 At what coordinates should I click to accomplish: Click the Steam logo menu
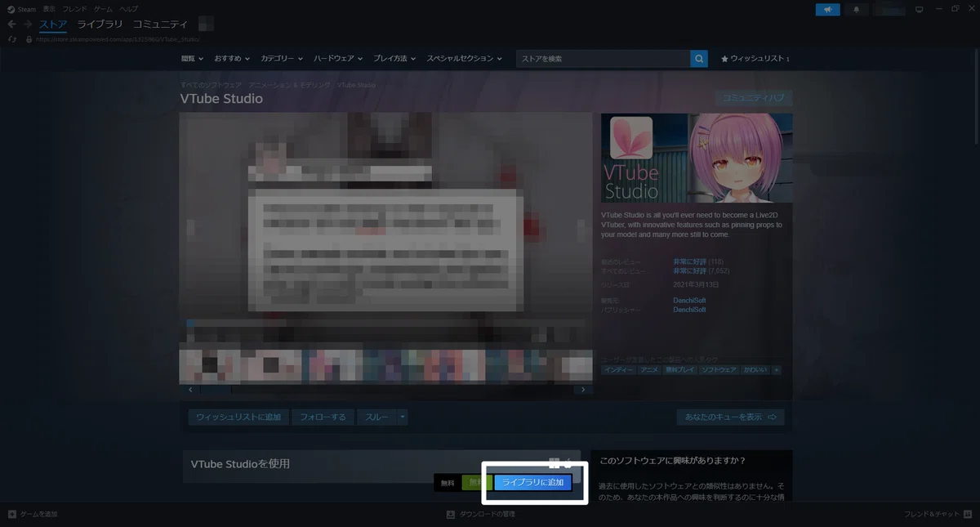tap(22, 8)
